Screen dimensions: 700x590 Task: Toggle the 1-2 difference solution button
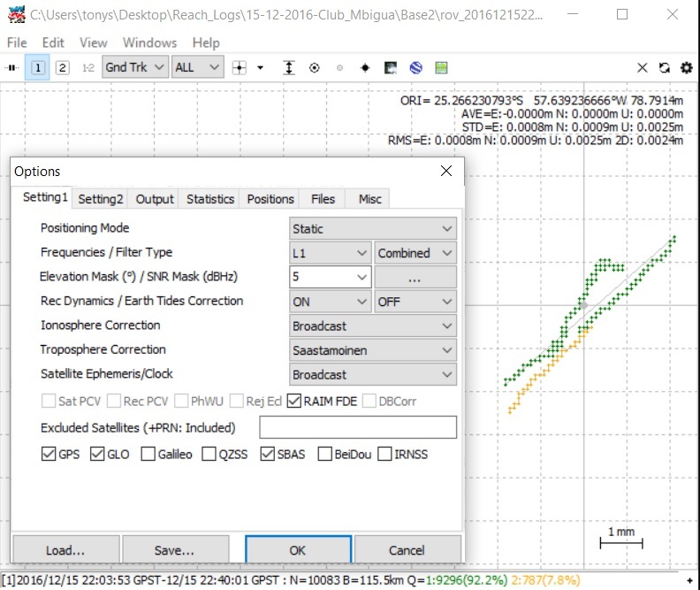(x=88, y=68)
